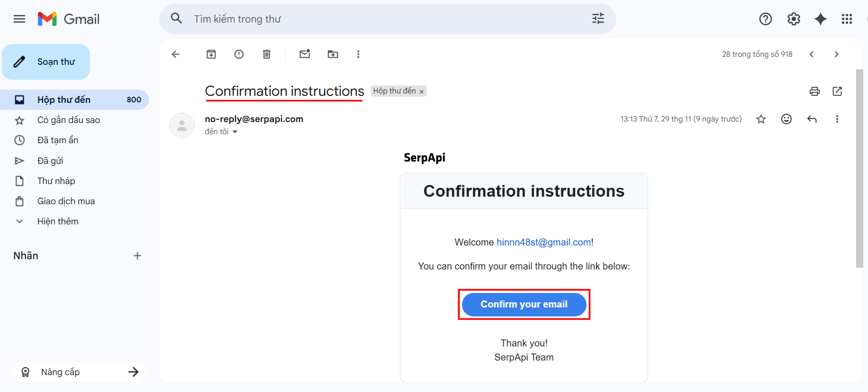868x392 pixels.
Task: Reply to the email with the reply arrow
Action: 812,119
